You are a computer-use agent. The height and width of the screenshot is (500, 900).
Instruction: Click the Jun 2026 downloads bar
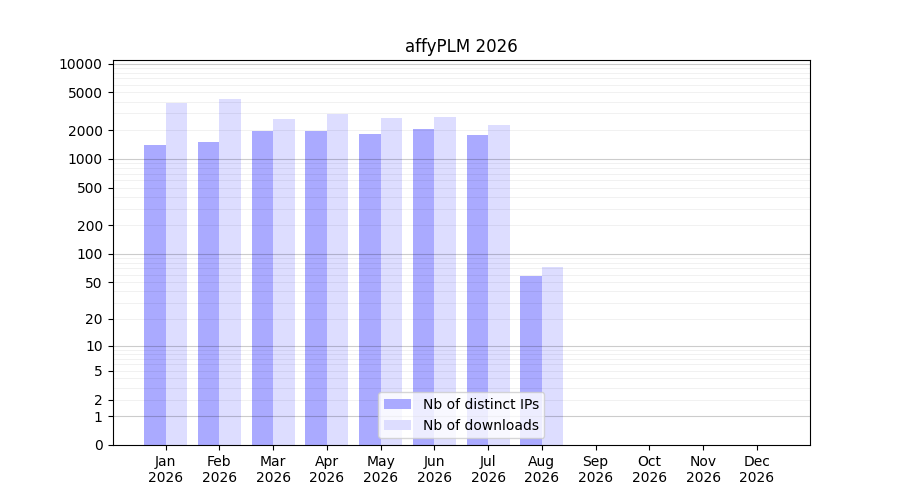(x=445, y=281)
